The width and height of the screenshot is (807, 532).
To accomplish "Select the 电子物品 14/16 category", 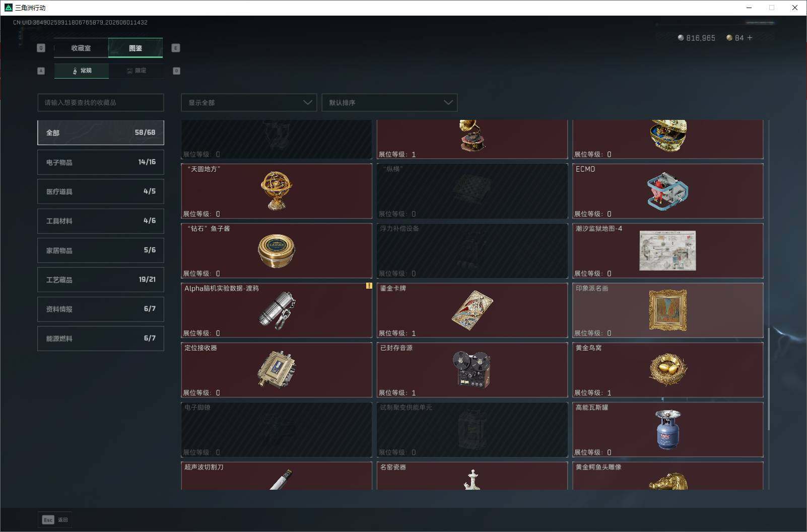I will (x=101, y=162).
